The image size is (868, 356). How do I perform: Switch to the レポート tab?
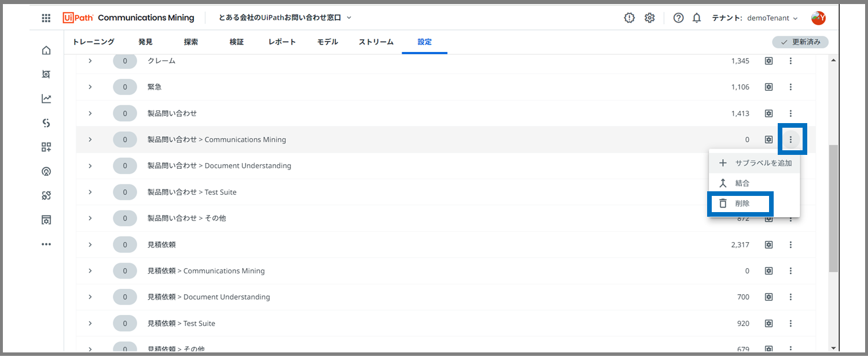(x=282, y=42)
